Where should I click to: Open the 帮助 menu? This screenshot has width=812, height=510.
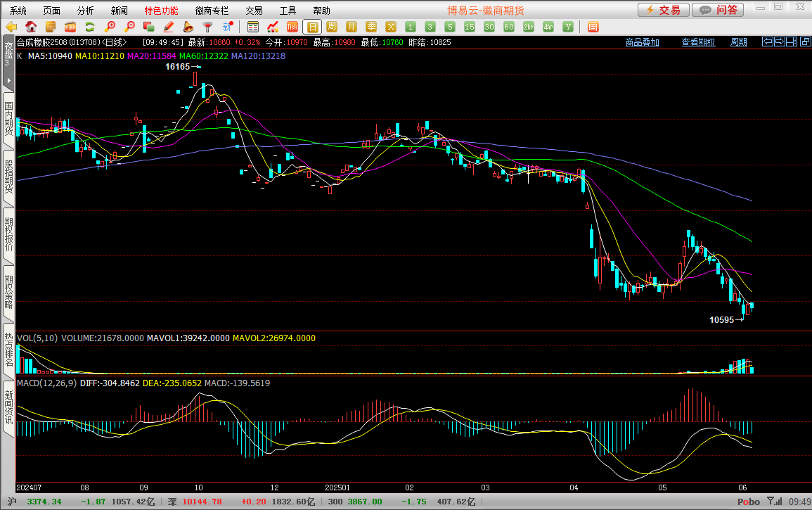click(321, 11)
